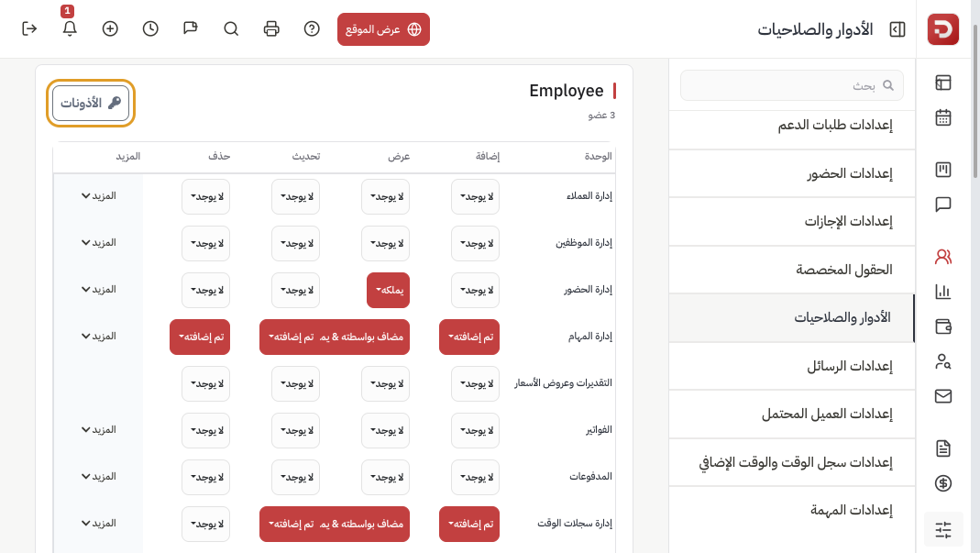Open the sliders settings icon in sidebar
The image size is (980, 553).
(943, 529)
